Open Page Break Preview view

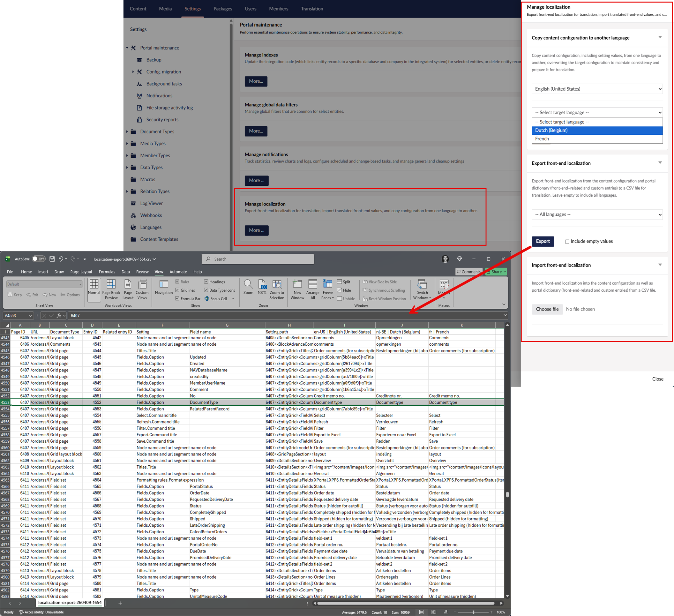pos(111,285)
